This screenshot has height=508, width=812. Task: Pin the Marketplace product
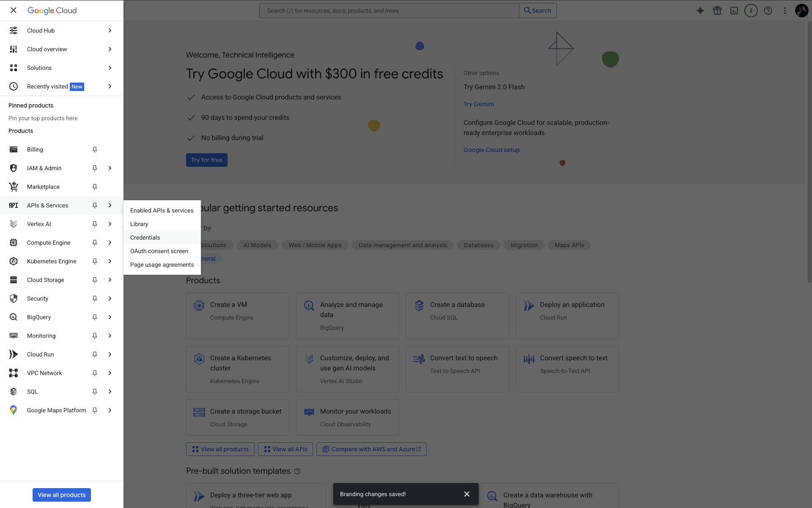(95, 187)
